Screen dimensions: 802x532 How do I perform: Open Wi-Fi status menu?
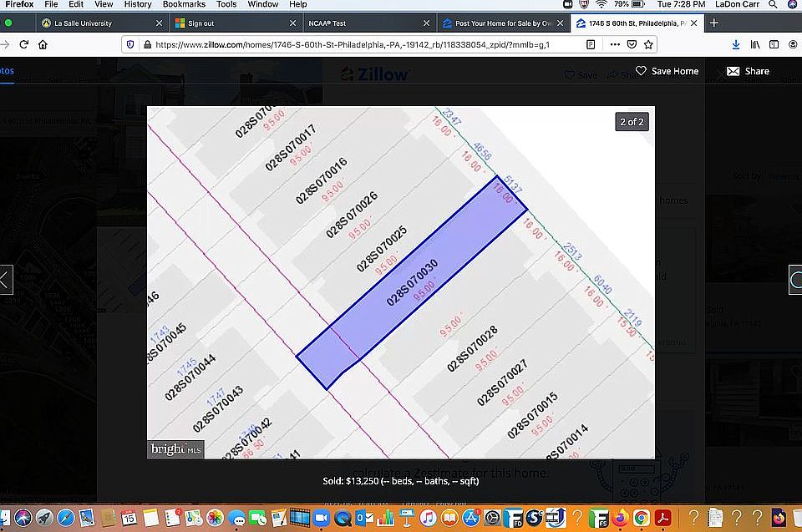[601, 5]
